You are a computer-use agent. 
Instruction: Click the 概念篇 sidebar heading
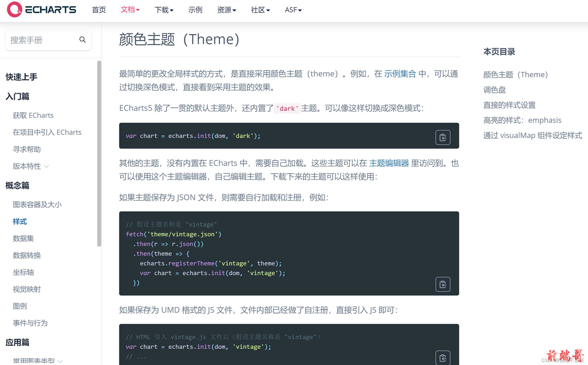pos(17,185)
